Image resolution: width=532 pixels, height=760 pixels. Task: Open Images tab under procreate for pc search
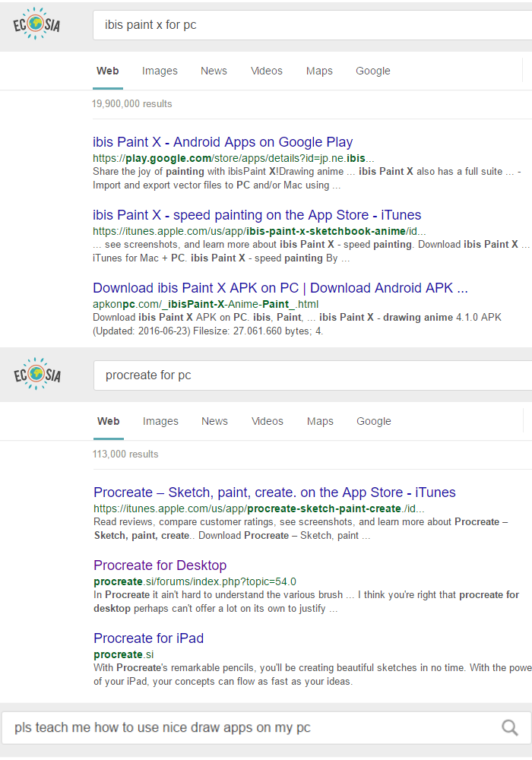click(x=160, y=421)
